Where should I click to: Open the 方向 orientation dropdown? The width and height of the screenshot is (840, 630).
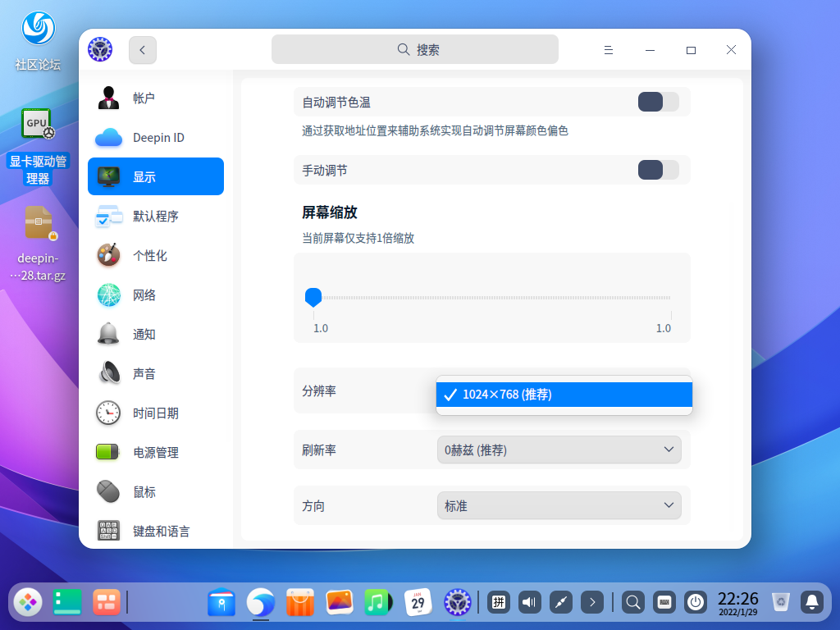pyautogui.click(x=559, y=506)
